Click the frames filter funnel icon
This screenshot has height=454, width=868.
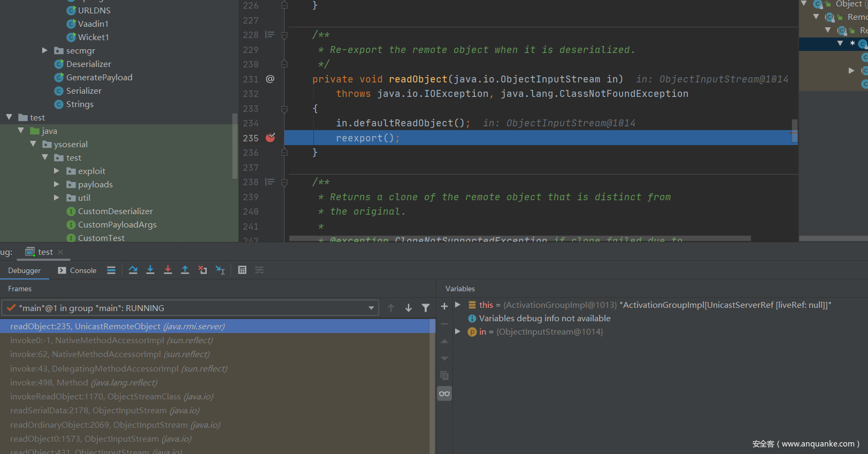click(426, 308)
